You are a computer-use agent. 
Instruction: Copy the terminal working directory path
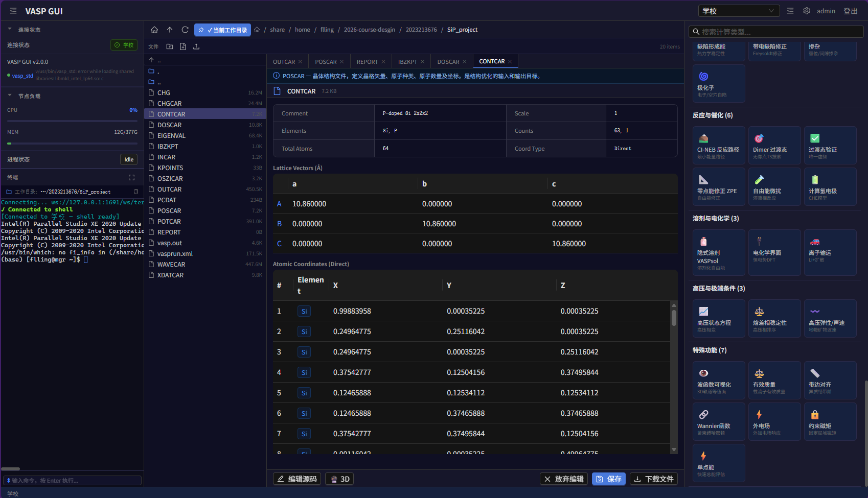tap(136, 192)
